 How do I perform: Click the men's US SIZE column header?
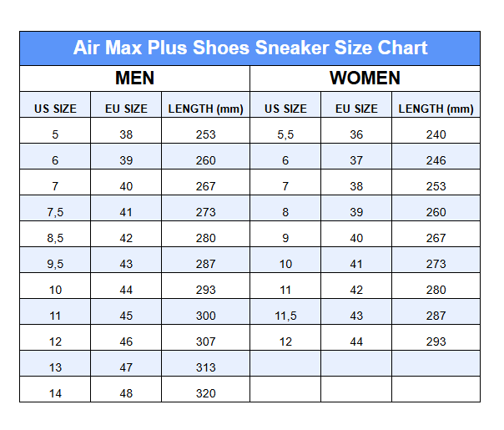(55, 109)
